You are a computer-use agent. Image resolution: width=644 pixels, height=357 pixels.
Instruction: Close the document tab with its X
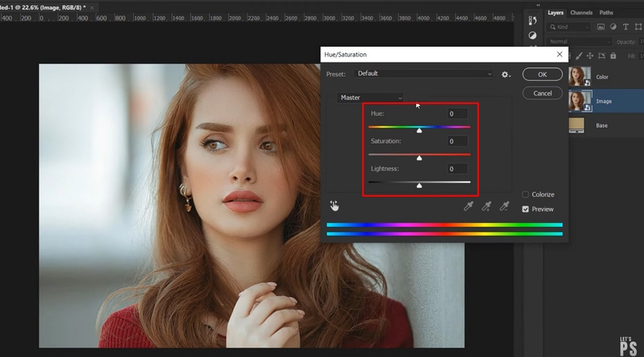coord(91,7)
